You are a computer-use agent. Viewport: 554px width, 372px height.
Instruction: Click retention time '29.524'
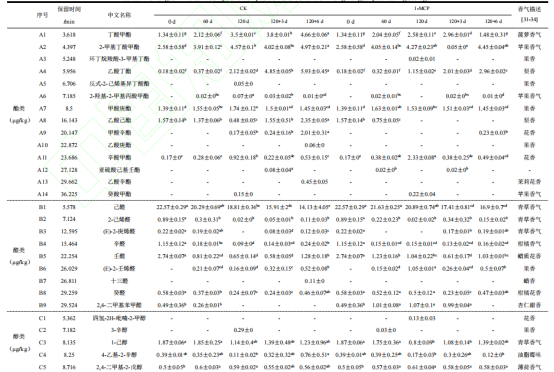[x=69, y=305]
